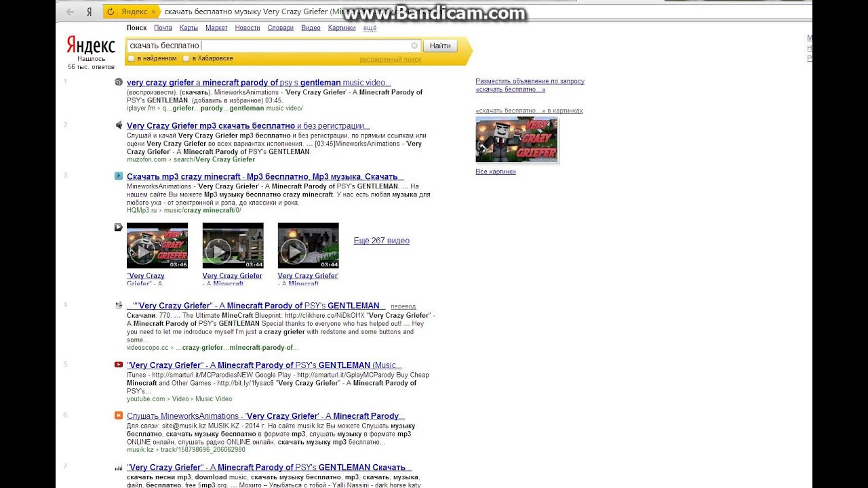
Task: Open 'Скачать mp3 crazy minecraft' result
Action: (x=265, y=176)
